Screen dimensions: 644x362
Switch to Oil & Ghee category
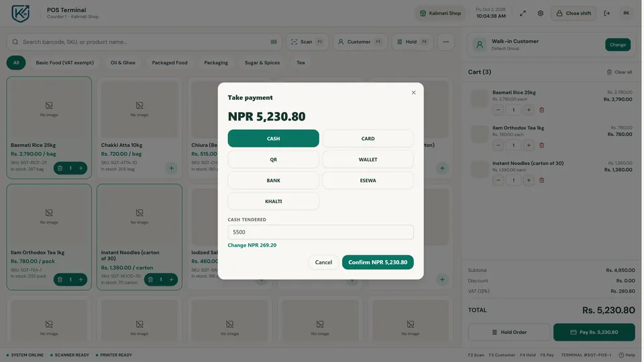pyautogui.click(x=122, y=63)
